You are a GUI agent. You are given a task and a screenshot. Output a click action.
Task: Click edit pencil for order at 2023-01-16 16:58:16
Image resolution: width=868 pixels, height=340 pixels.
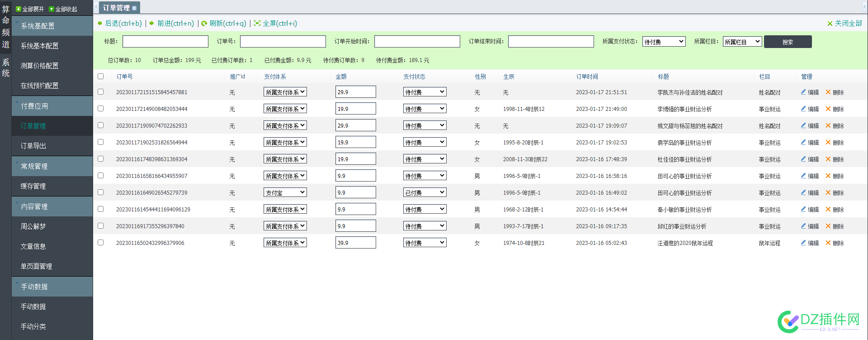click(803, 176)
